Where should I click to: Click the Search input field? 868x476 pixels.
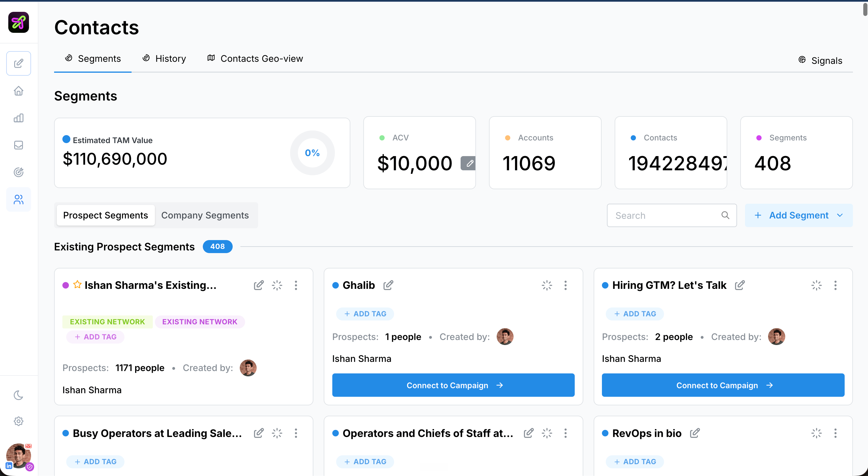click(x=672, y=215)
